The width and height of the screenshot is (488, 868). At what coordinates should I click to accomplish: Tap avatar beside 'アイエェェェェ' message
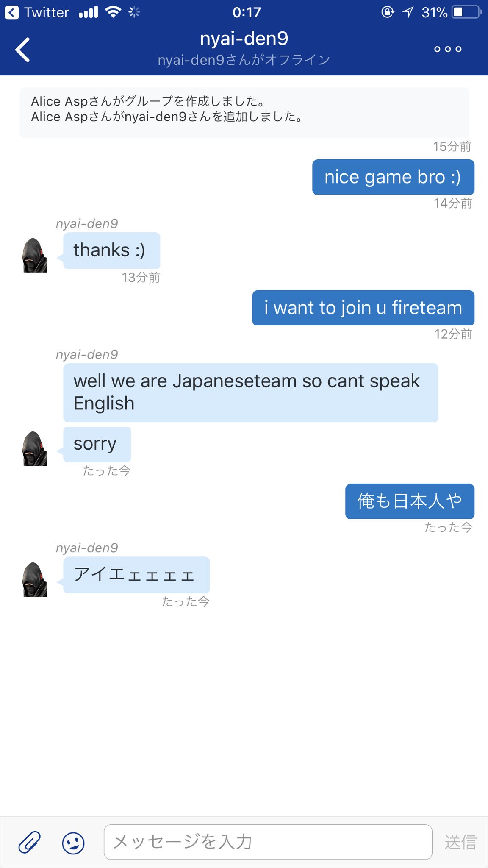pos(35,579)
